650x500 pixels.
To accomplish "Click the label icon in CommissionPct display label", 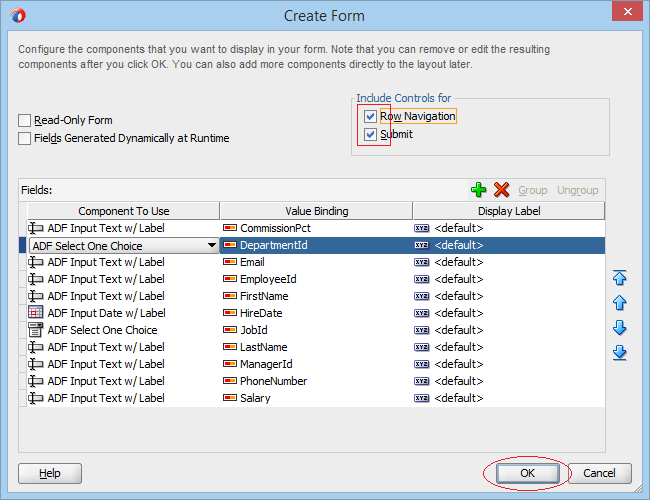I will (422, 228).
